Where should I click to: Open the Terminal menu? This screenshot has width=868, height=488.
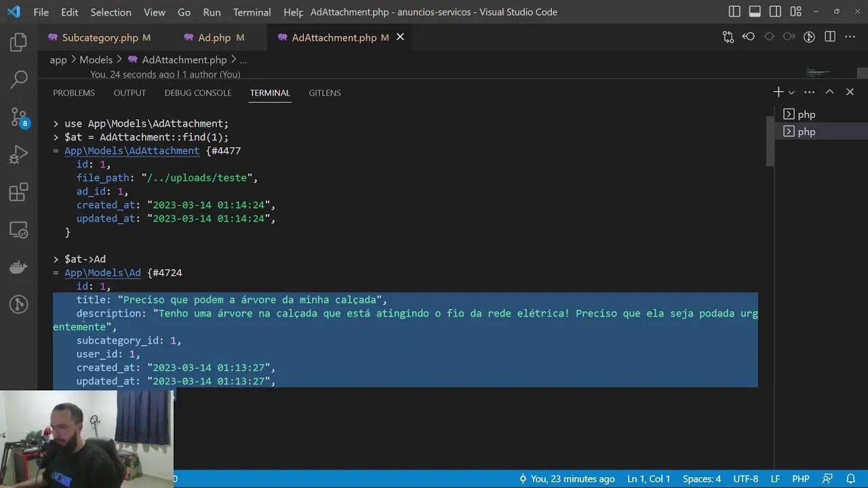coord(252,12)
